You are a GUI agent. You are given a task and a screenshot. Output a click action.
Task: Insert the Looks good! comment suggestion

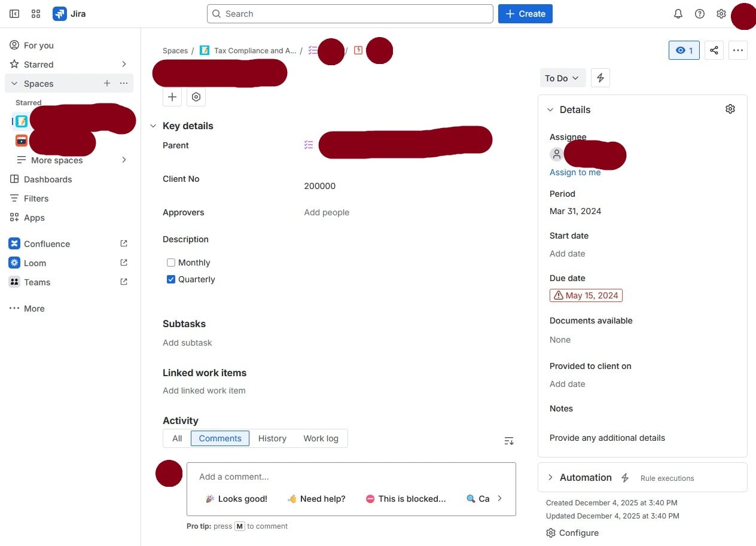(x=236, y=499)
